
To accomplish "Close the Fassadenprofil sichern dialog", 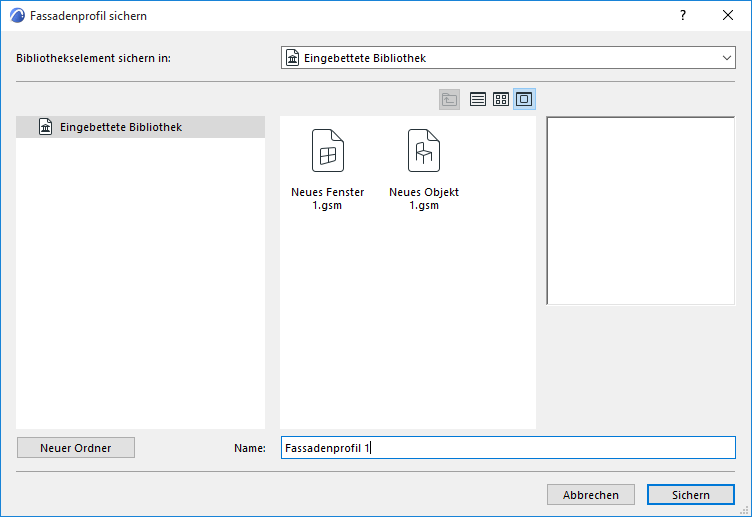I will tap(728, 15).
